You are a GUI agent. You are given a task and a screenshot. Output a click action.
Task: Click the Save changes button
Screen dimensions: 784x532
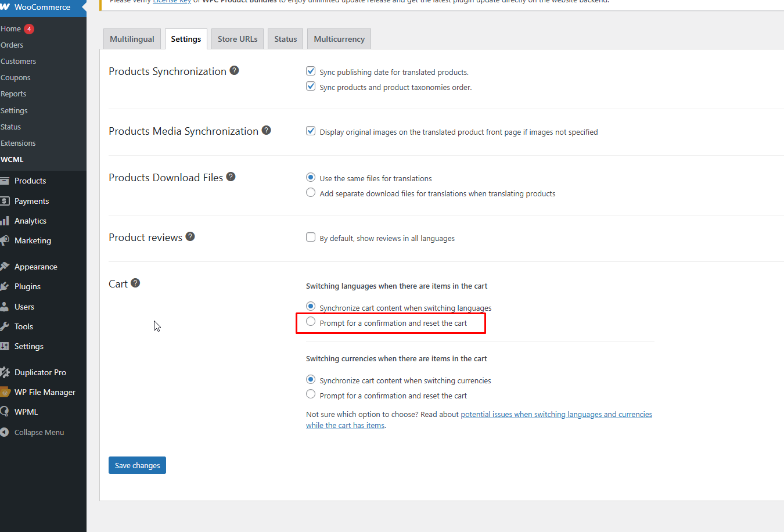point(137,465)
